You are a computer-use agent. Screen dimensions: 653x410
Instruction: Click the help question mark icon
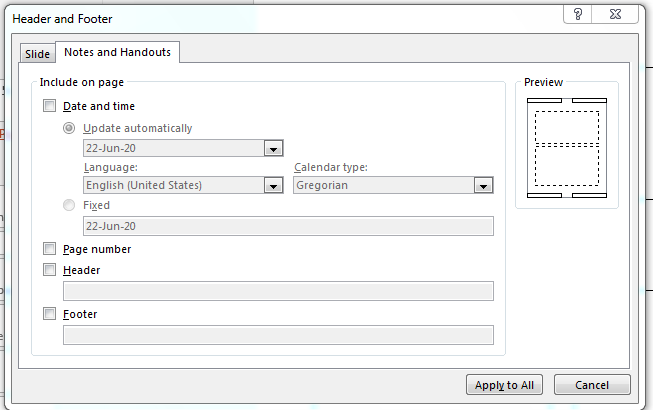click(x=578, y=14)
